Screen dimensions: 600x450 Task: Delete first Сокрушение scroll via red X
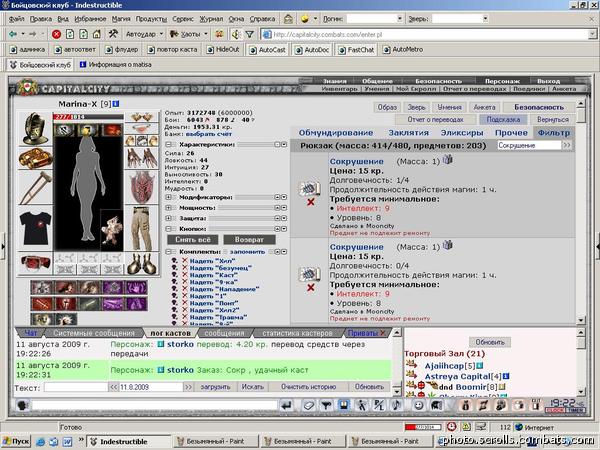pyautogui.click(x=311, y=202)
